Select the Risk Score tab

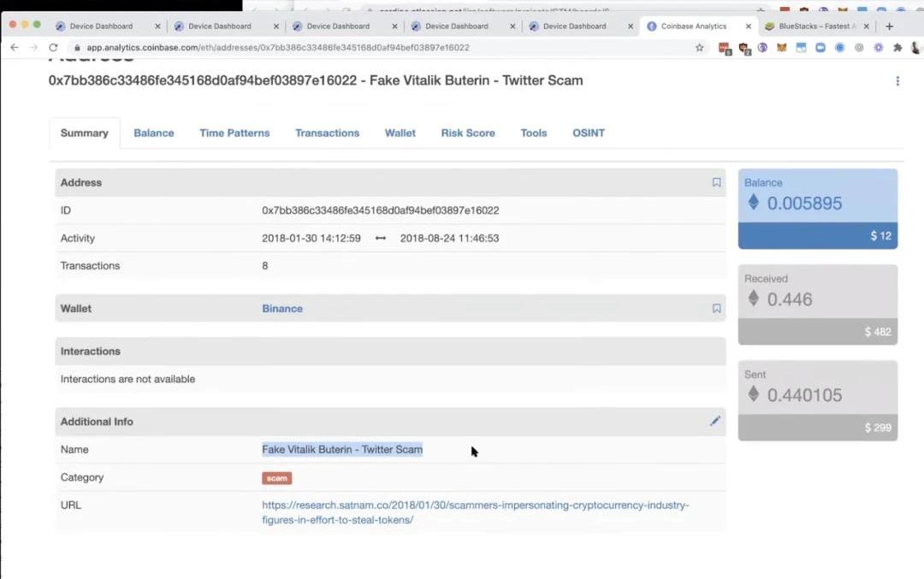point(468,133)
